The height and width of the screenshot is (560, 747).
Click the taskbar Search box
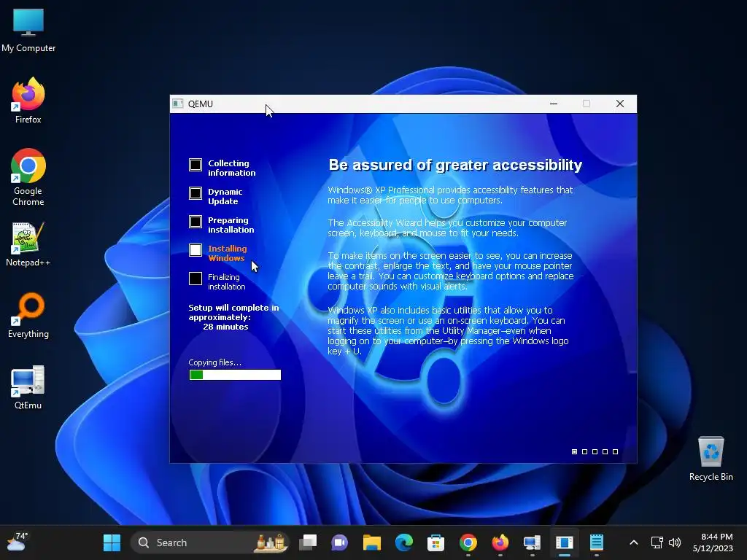point(209,542)
